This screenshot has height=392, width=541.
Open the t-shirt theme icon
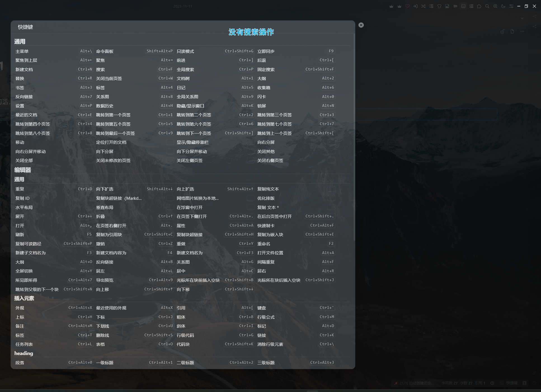click(x=439, y=6)
